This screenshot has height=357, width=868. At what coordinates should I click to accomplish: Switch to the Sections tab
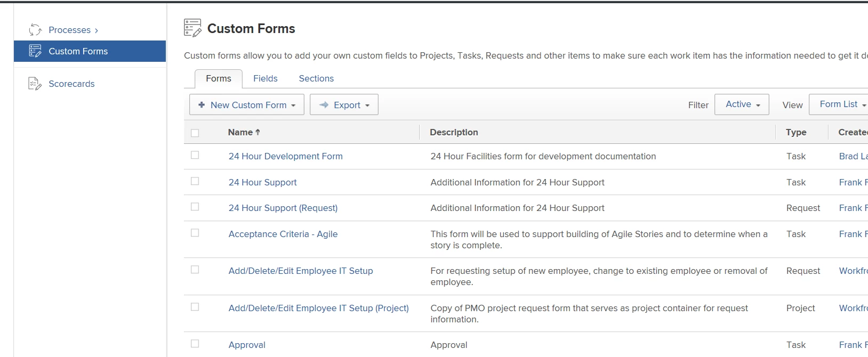click(x=316, y=78)
